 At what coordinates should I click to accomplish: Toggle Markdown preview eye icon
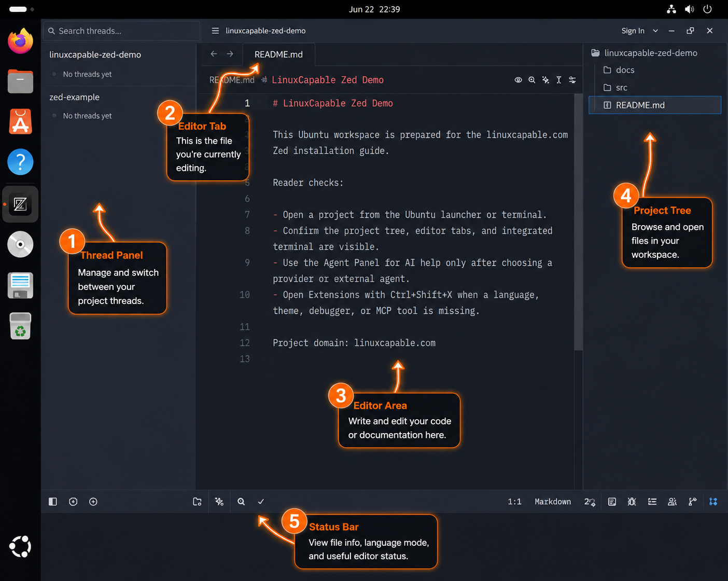pos(518,80)
